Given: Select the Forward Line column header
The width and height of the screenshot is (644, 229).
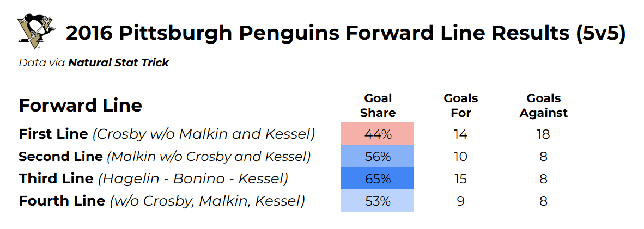Looking at the screenshot, I should click(x=80, y=105).
